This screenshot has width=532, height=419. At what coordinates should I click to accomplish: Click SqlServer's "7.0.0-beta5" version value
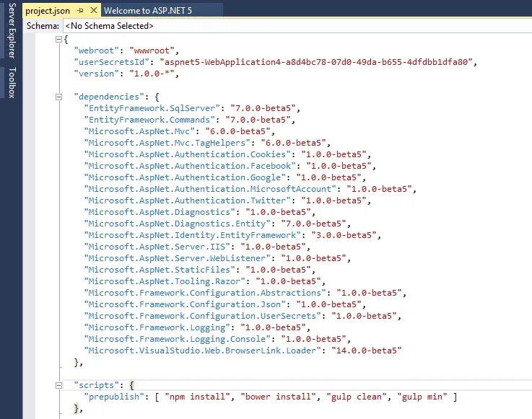click(x=263, y=108)
